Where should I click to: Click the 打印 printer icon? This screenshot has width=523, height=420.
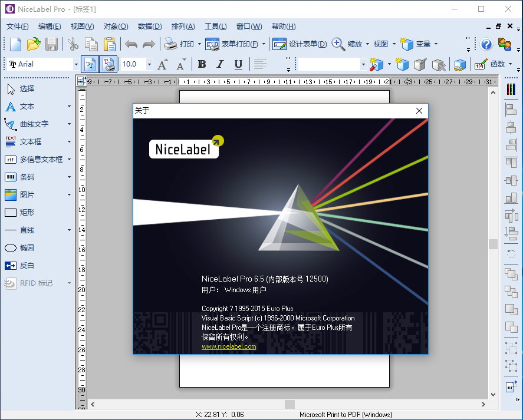coord(170,44)
